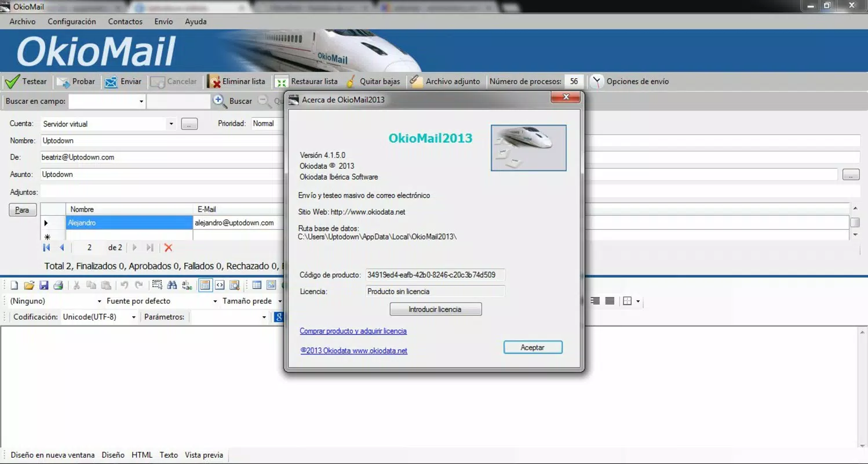This screenshot has width=868, height=464.
Task: Click Eliminar lista in the toolbar
Action: [236, 82]
